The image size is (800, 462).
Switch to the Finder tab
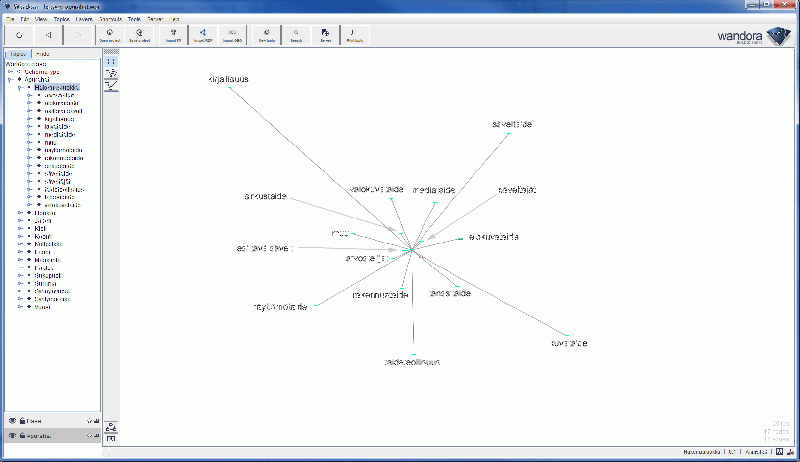click(44, 54)
